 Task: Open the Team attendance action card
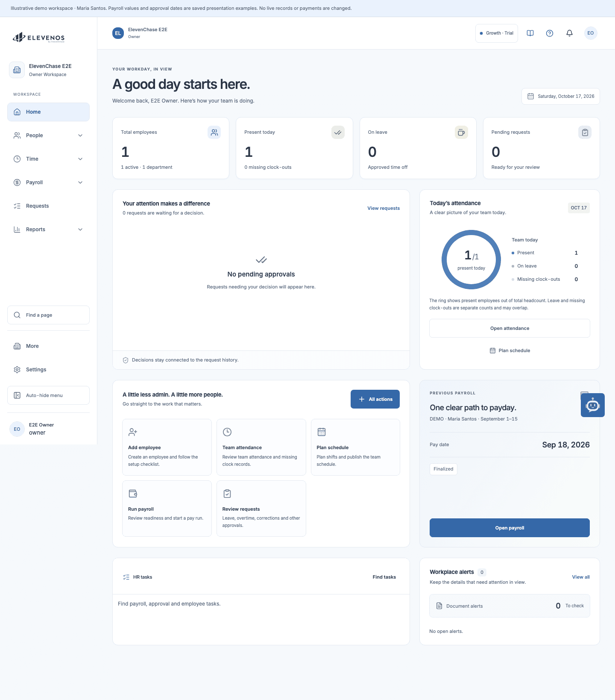[x=261, y=447]
